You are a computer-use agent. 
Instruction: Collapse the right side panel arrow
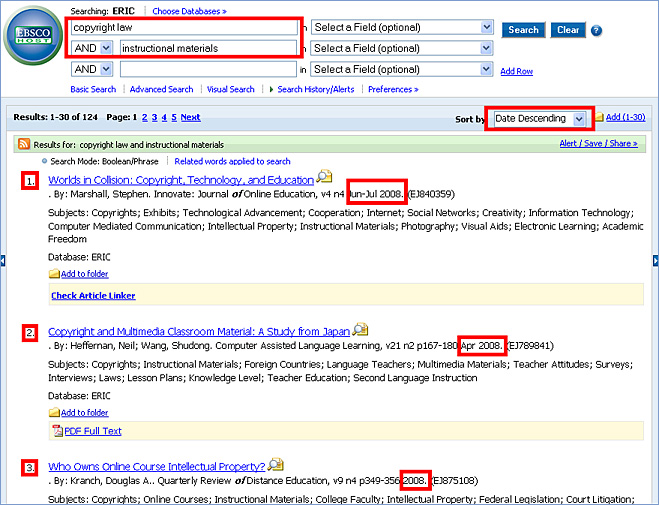tap(656, 260)
